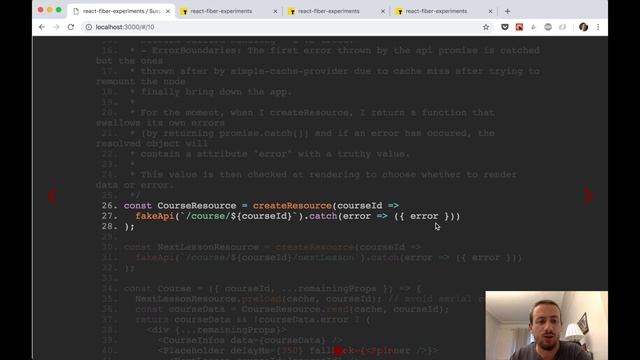Click the yellow minimize window button

(x=49, y=10)
